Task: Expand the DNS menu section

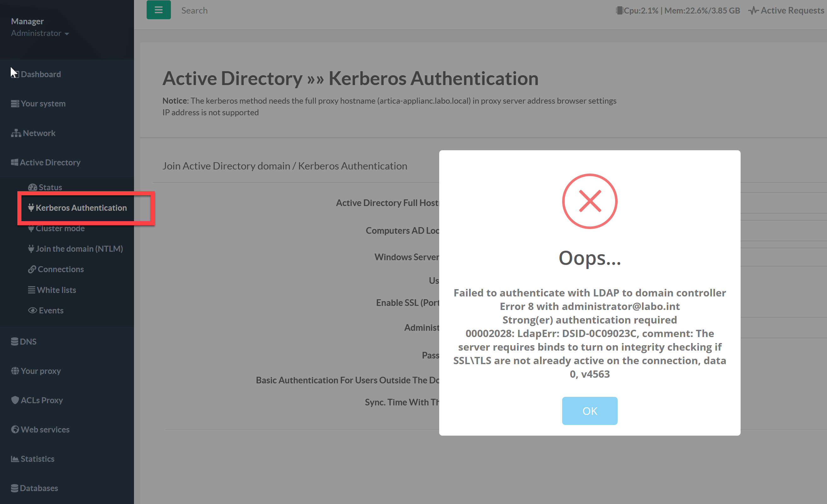Action: point(28,341)
